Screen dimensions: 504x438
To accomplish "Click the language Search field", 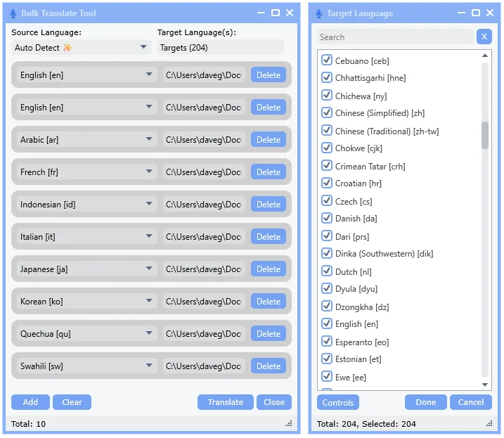I will click(395, 37).
